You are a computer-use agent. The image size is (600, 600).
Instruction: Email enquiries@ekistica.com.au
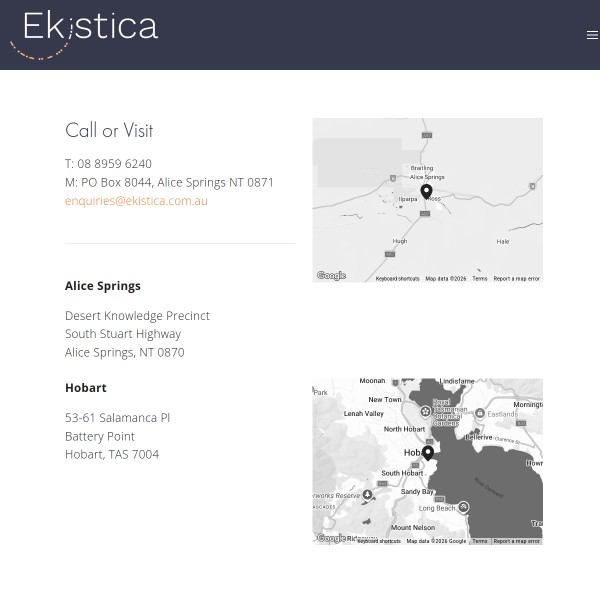pos(136,201)
